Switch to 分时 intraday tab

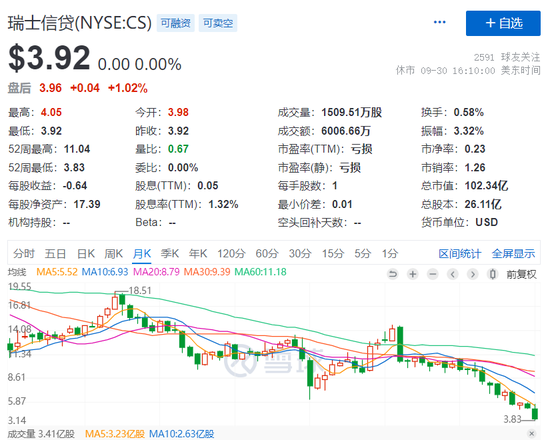point(24,253)
